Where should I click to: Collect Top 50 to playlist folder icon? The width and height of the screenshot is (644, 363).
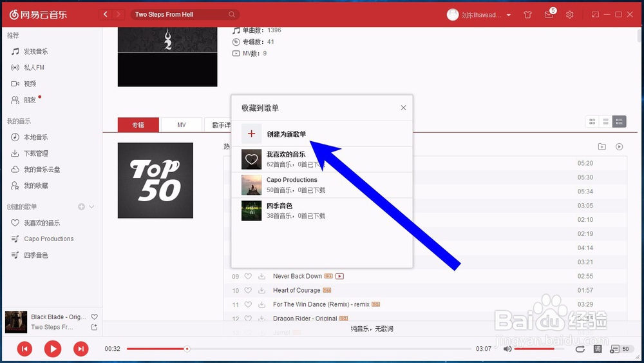click(602, 147)
